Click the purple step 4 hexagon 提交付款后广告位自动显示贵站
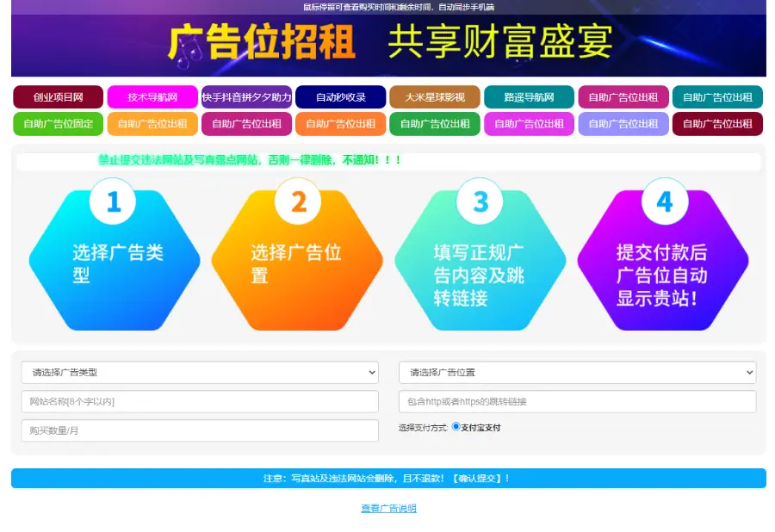This screenshot has height=532, width=775. (x=663, y=260)
